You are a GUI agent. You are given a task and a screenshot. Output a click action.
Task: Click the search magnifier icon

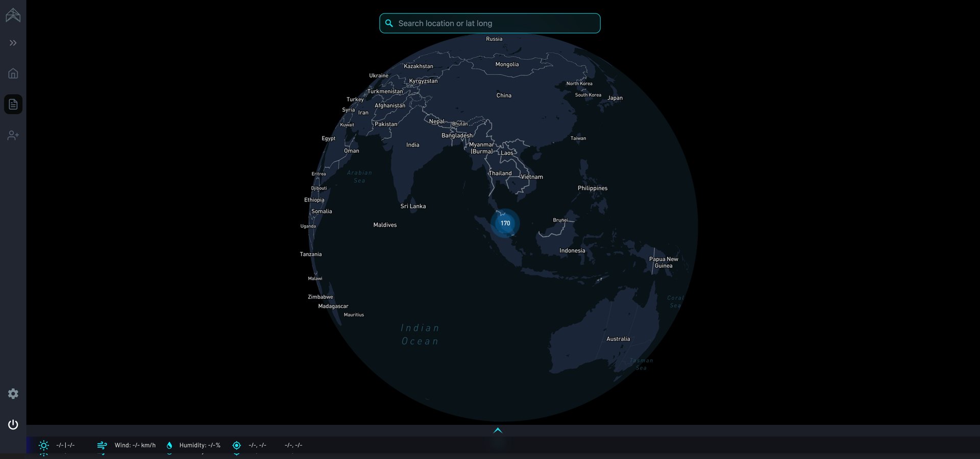pyautogui.click(x=389, y=23)
